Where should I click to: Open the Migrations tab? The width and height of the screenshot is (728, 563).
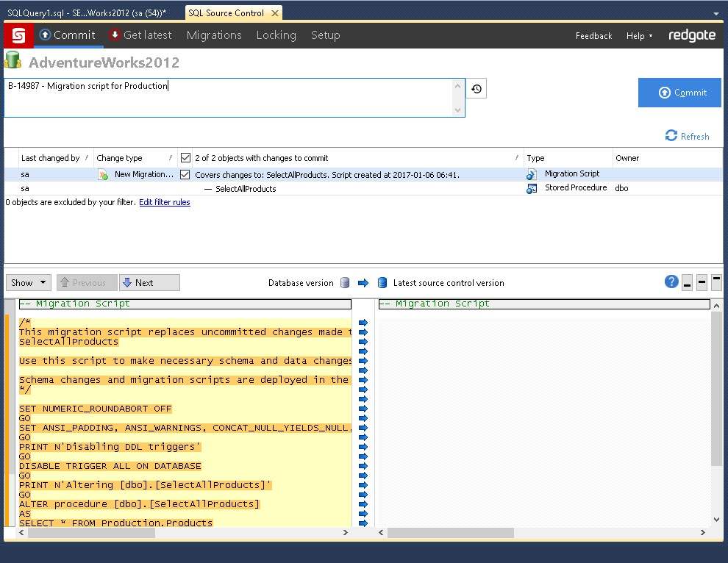[214, 35]
